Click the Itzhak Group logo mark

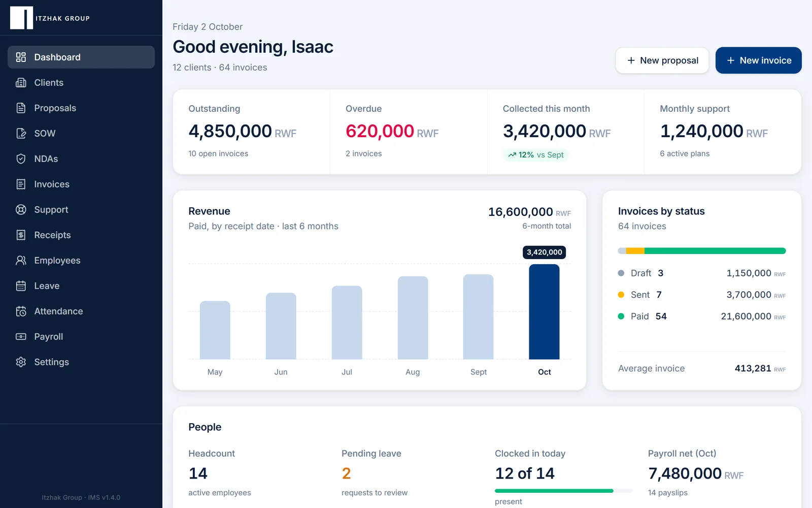[x=21, y=18]
